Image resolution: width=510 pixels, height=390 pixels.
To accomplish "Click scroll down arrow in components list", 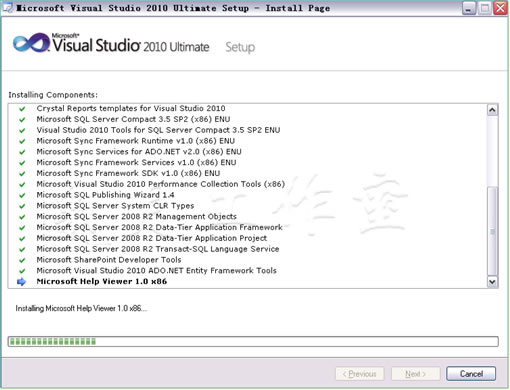I will point(492,282).
